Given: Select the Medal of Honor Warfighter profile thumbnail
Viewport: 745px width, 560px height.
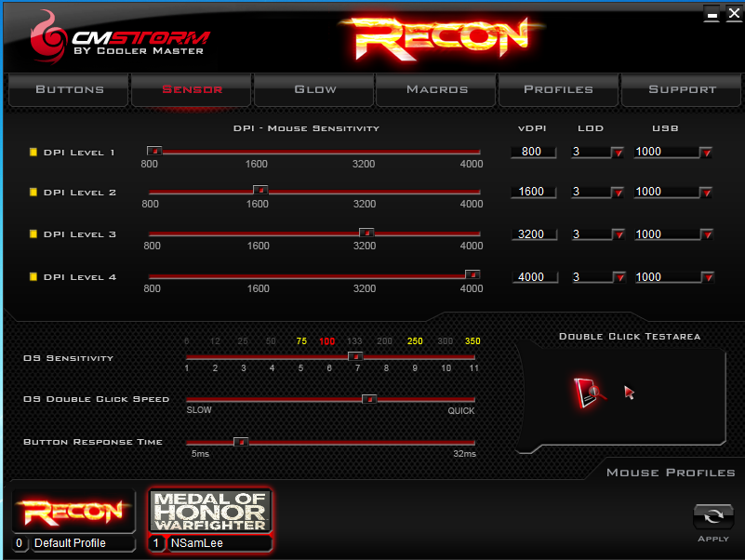Looking at the screenshot, I should click(210, 511).
